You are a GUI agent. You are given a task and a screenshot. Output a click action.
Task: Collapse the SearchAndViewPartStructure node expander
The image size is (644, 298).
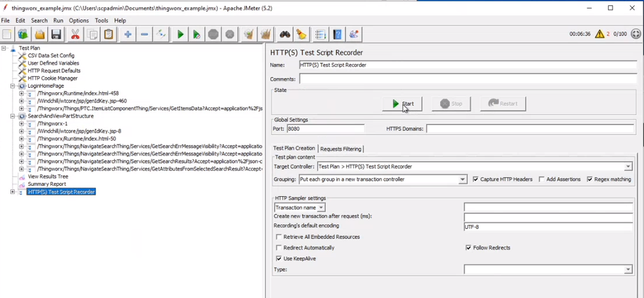(x=13, y=116)
